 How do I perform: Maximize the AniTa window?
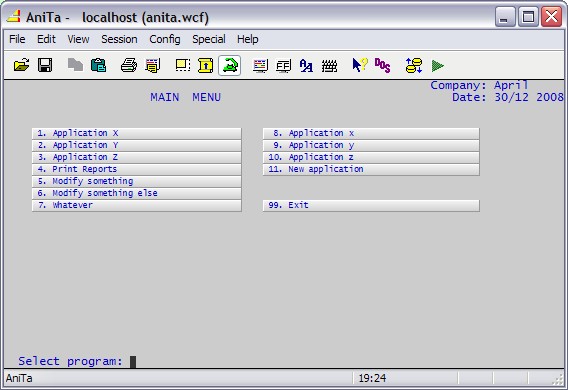point(528,17)
